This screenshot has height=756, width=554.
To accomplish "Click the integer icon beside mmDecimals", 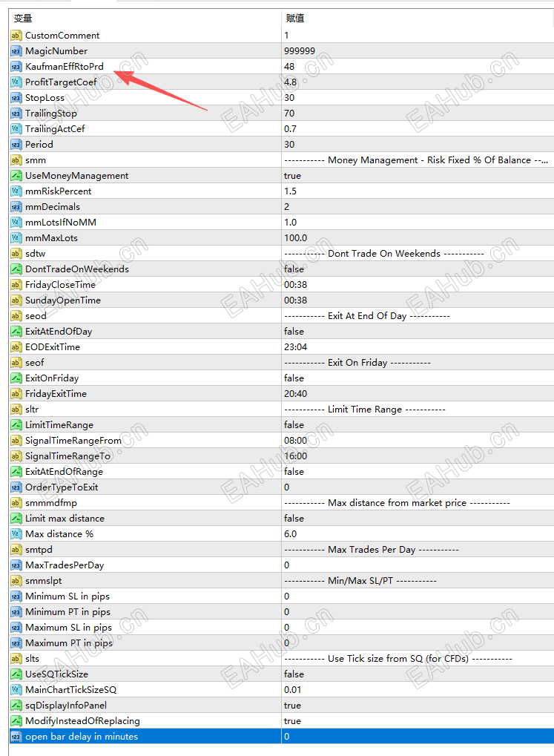I will point(16,207).
